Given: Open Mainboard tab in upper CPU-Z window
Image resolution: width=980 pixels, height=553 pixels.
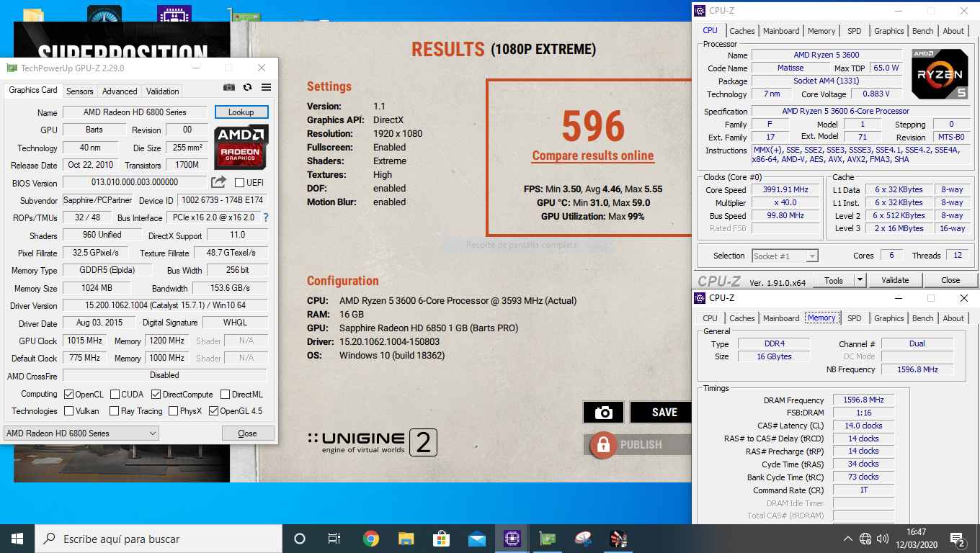Looking at the screenshot, I should pos(781,31).
